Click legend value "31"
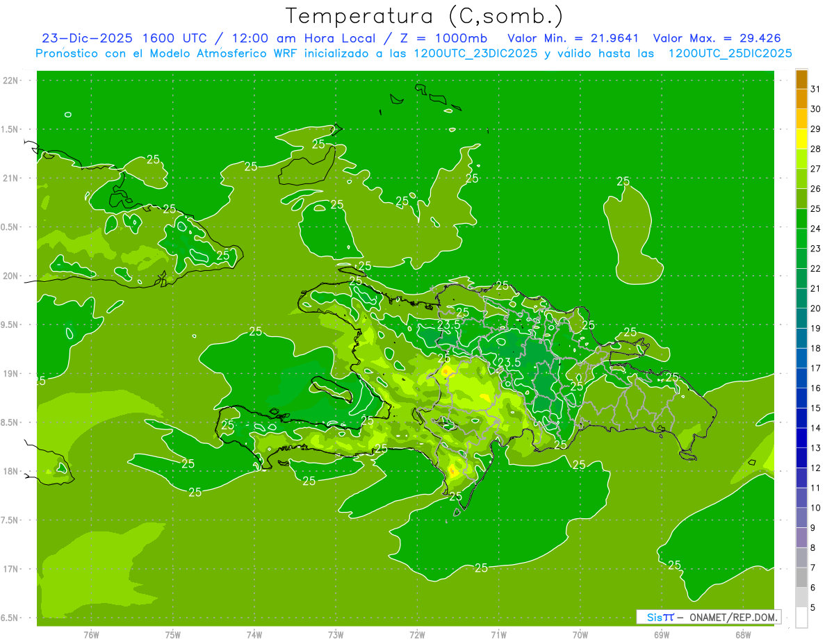Screen dimensions: 834x644 (816, 89)
